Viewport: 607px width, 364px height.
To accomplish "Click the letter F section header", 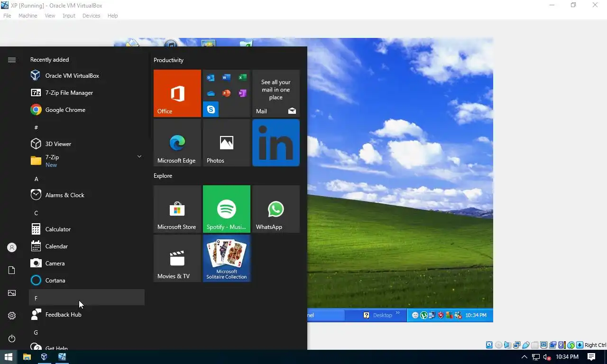I will tap(87, 298).
